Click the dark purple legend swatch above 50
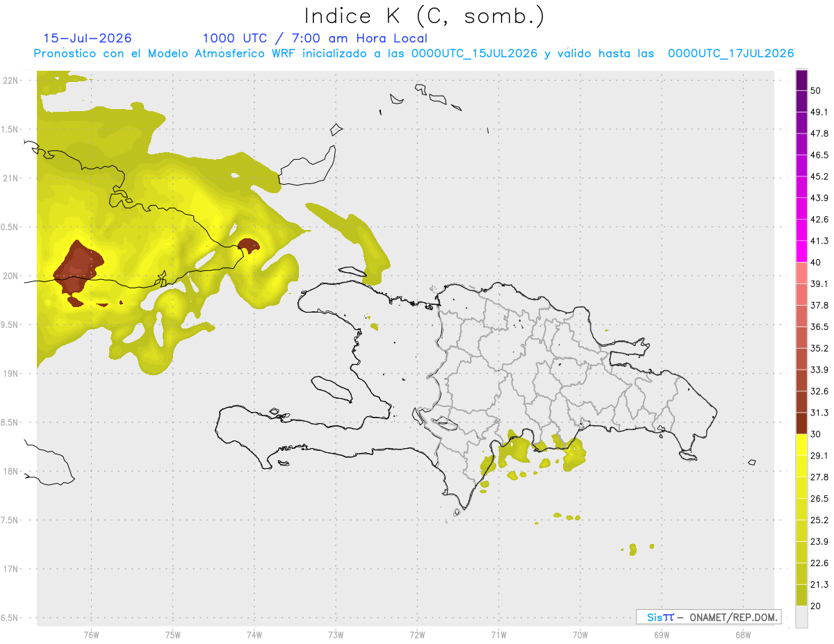 click(801, 81)
